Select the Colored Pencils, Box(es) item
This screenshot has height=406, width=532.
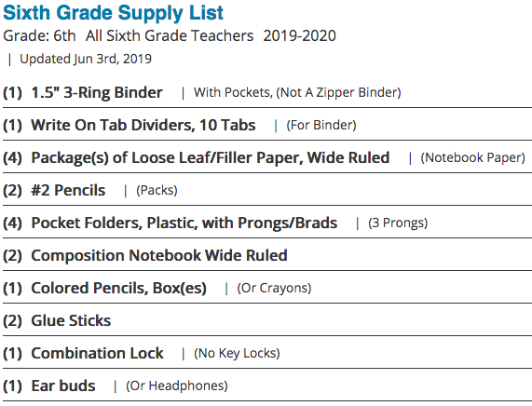click(x=118, y=289)
